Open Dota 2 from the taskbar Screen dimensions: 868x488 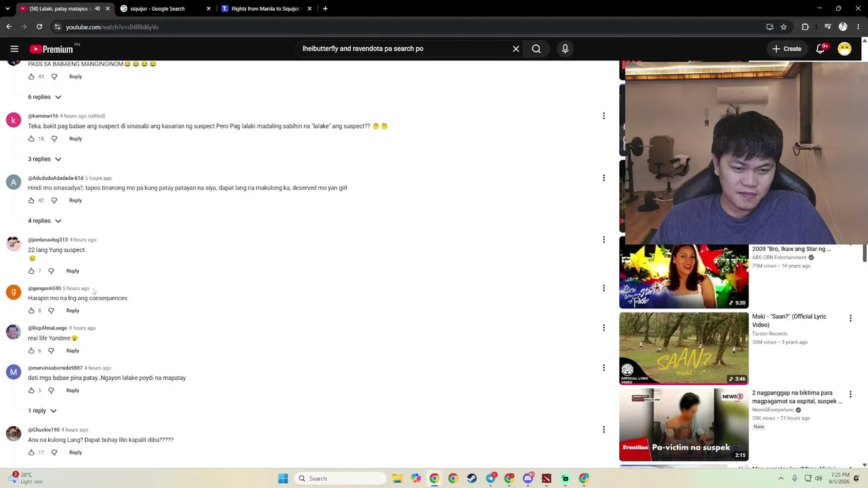point(547,479)
